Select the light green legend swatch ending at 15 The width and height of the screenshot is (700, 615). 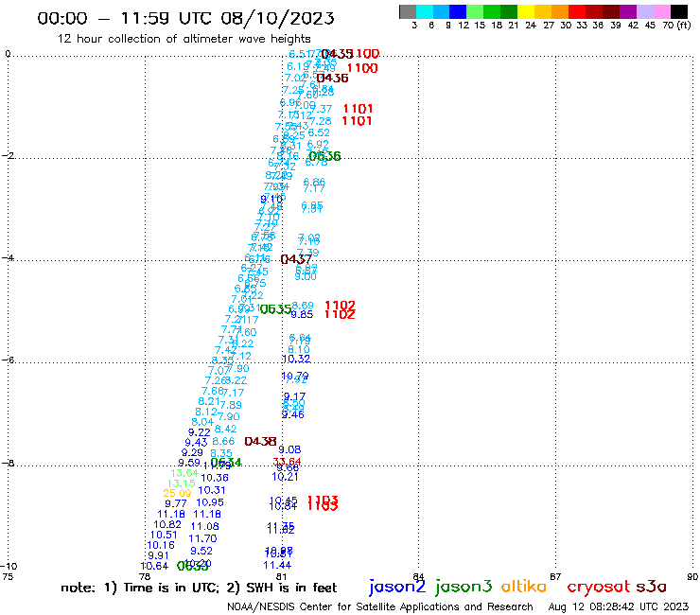(x=475, y=11)
